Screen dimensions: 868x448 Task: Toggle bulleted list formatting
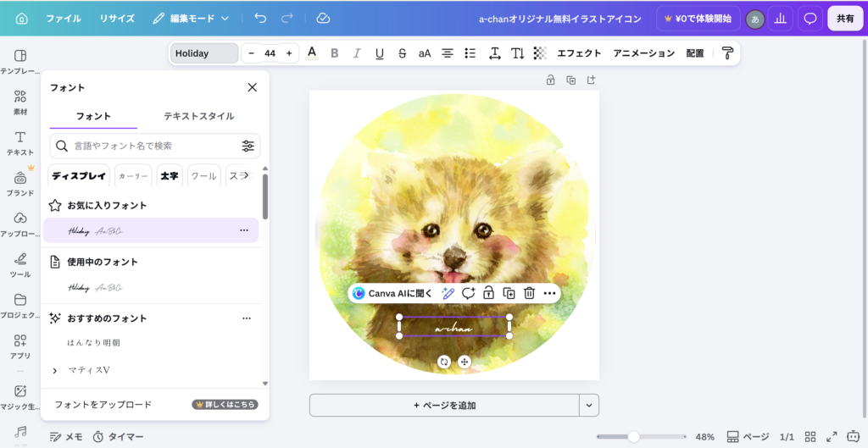[x=470, y=53]
